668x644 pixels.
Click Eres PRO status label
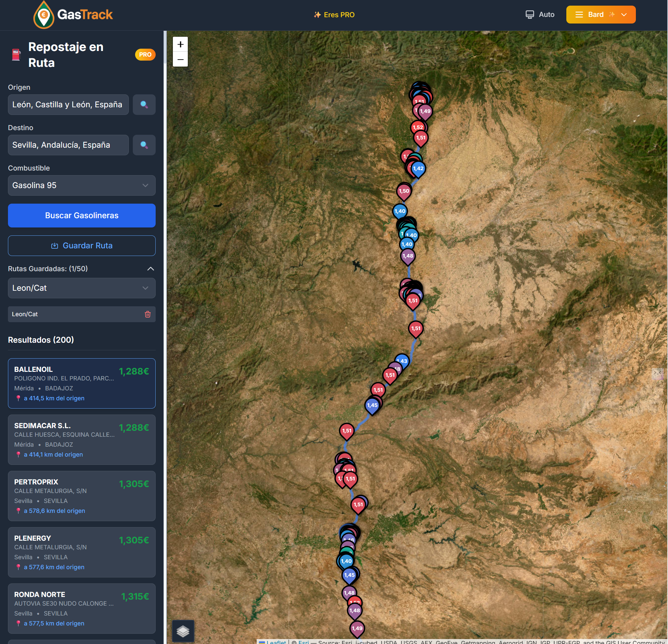point(334,15)
